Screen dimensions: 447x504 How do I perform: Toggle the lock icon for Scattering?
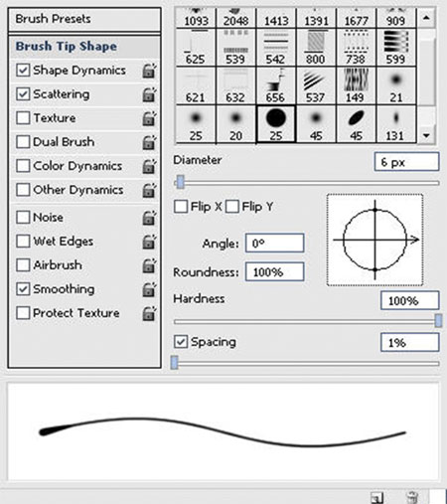click(149, 94)
